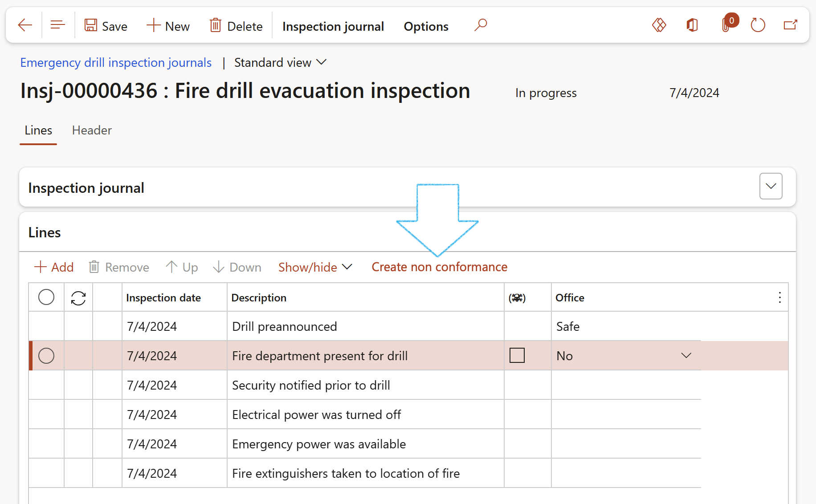Switch to the Header tab
The height and width of the screenshot is (504, 816).
click(x=92, y=130)
